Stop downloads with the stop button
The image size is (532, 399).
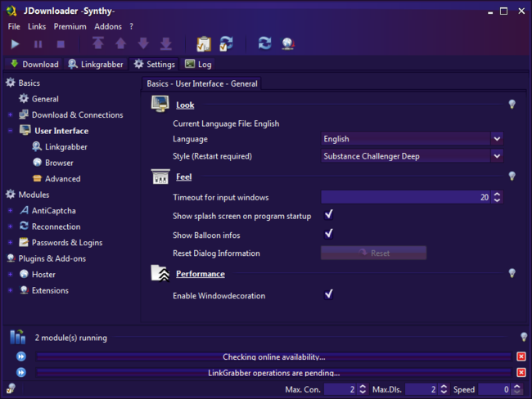61,44
